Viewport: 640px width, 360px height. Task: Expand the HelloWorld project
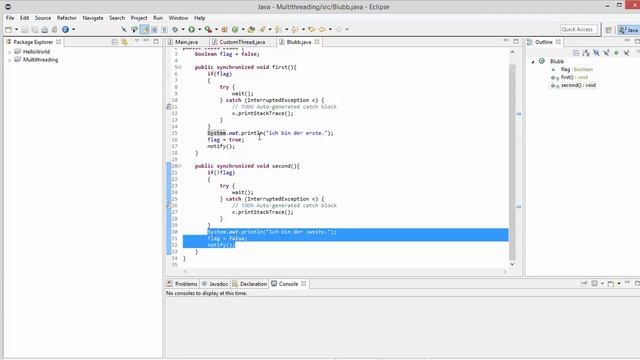tap(10, 52)
